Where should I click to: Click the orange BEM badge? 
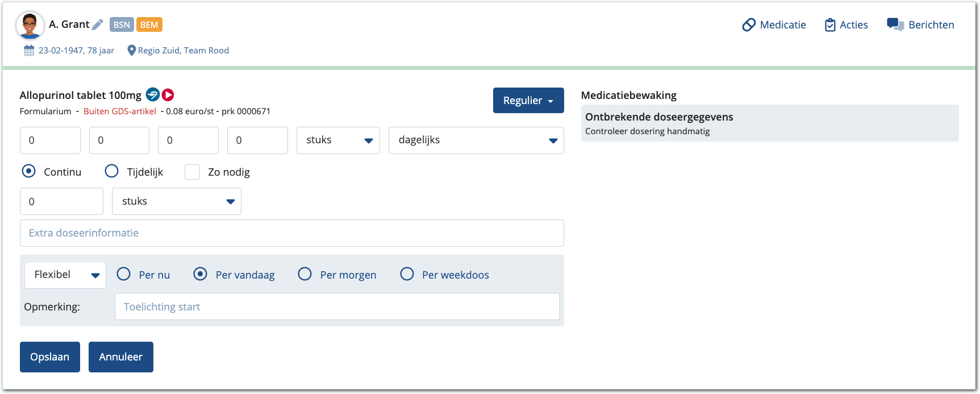point(149,24)
